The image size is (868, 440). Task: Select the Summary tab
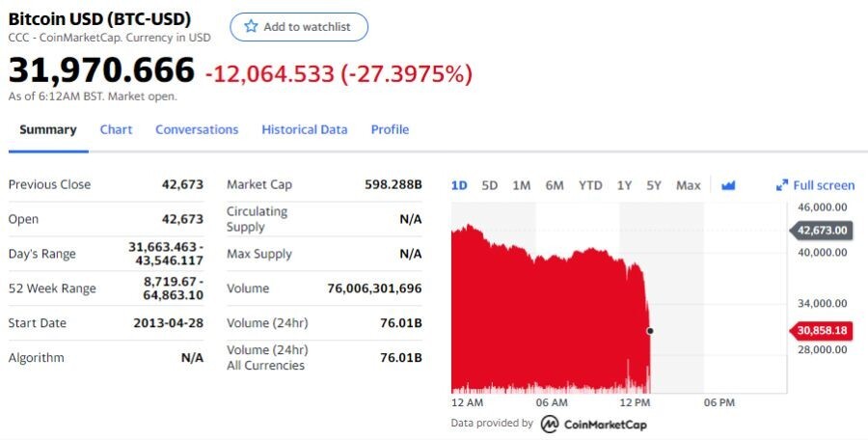point(48,129)
